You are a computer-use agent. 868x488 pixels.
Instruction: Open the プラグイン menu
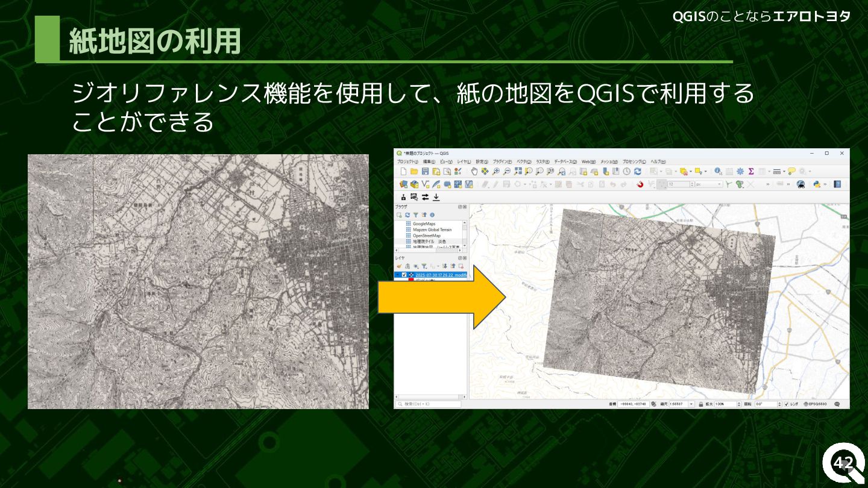(502, 161)
